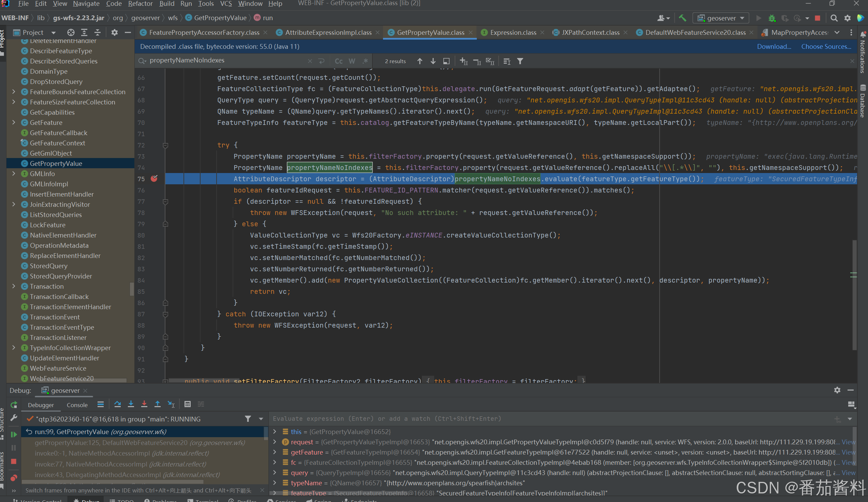868x502 pixels.
Task: Toggle Regex option in search bar
Action: coord(365,61)
